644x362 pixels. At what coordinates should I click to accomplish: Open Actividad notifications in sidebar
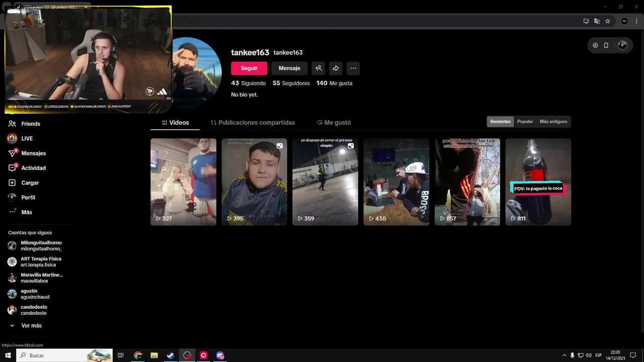[33, 168]
